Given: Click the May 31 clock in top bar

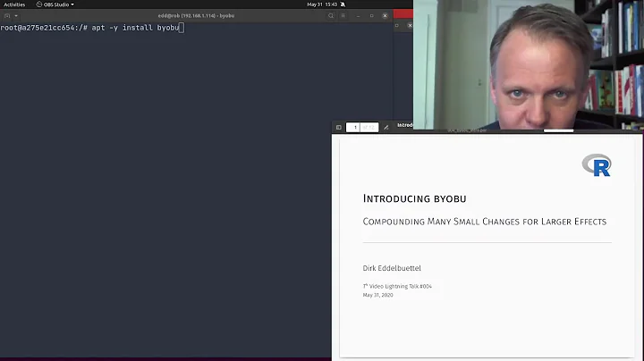Looking at the screenshot, I should [323, 4].
